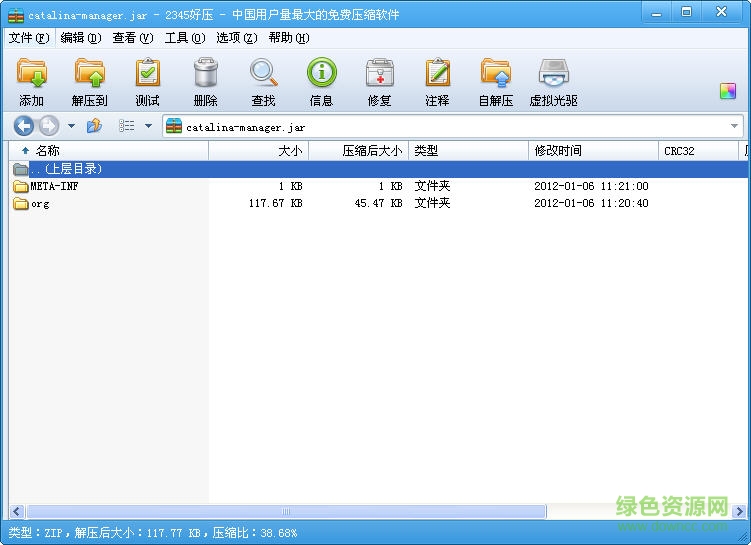Open the 文件(F) menu
751x545 pixels.
tap(29, 38)
